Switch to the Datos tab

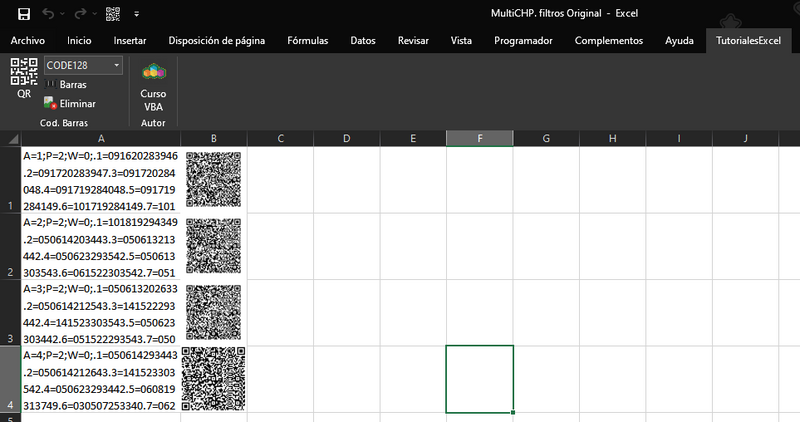pyautogui.click(x=363, y=41)
